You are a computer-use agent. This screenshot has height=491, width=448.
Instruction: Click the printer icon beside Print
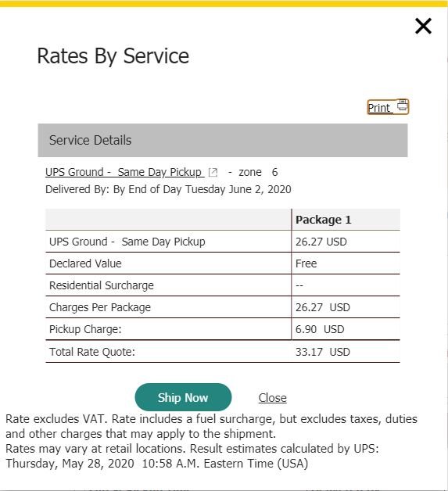pyautogui.click(x=403, y=106)
